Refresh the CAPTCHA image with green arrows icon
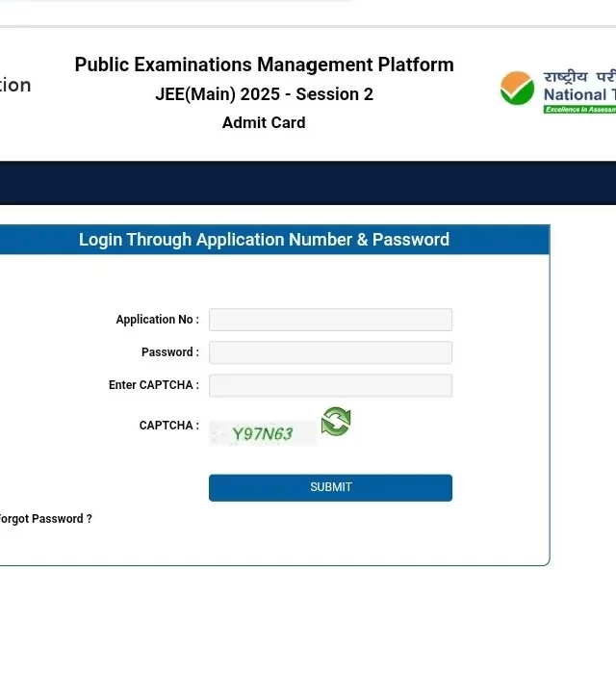Viewport: 616px width, 700px height. (336, 422)
